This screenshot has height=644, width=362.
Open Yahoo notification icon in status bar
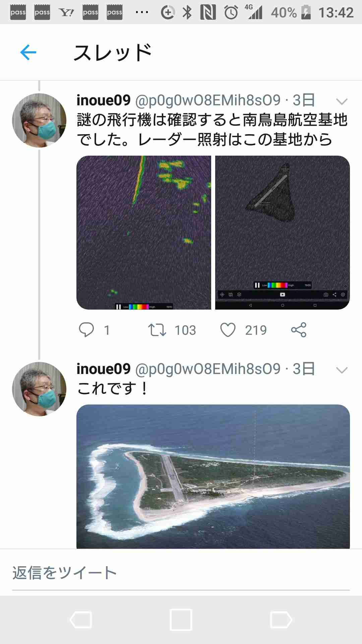[x=66, y=12]
